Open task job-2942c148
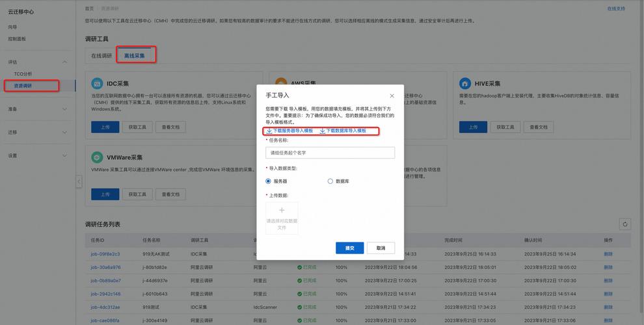644x325 pixels. 105,294
